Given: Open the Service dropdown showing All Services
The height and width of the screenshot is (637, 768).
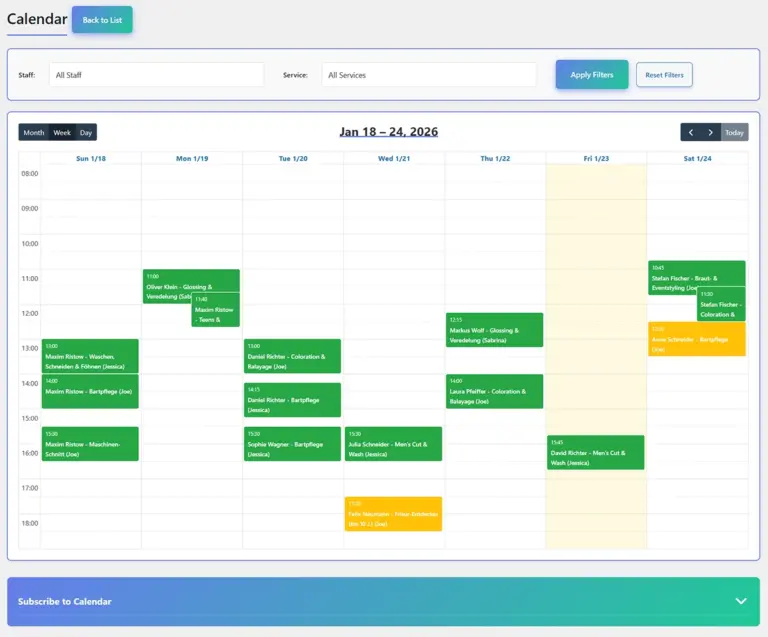Looking at the screenshot, I should pos(429,75).
